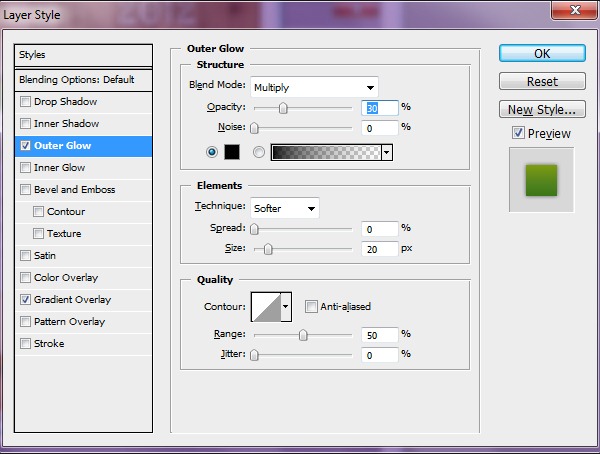Image resolution: width=600 pixels, height=454 pixels.
Task: Open the Blend Mode Multiply dropdown
Action: tap(314, 87)
